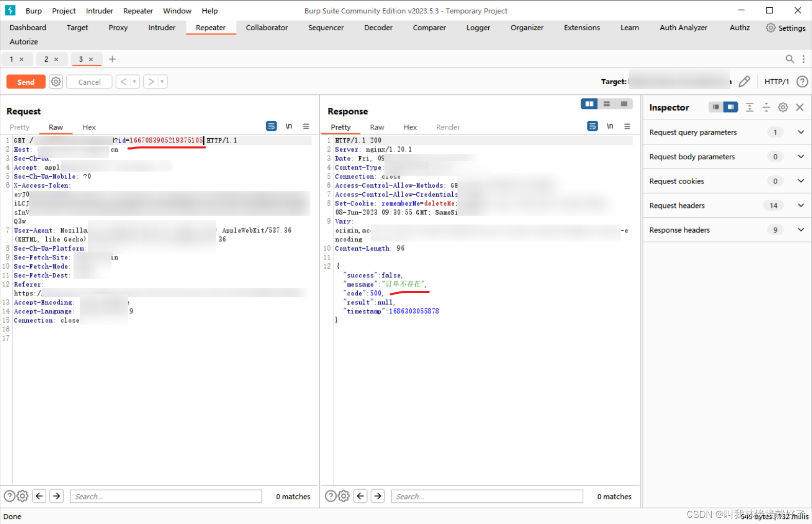Switch response view to Raw

click(377, 127)
